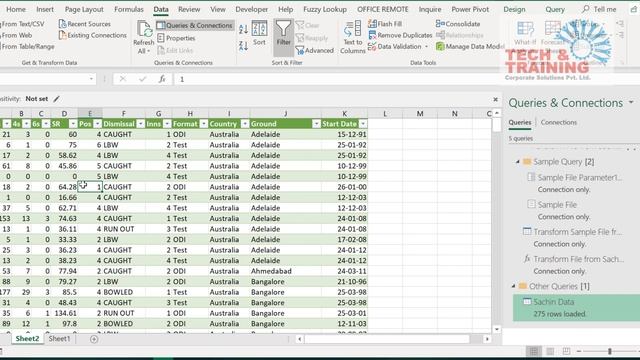Switch to Sheet1 tab
Screen dimensions: 640x360
point(59,338)
